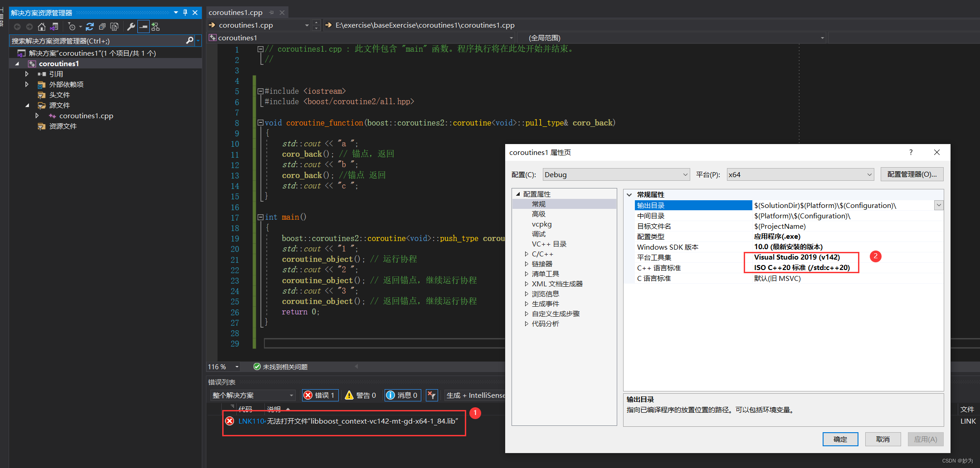Viewport: 980px width, 468px height.
Task: Close the Solution Explorer panel
Action: coord(195,12)
